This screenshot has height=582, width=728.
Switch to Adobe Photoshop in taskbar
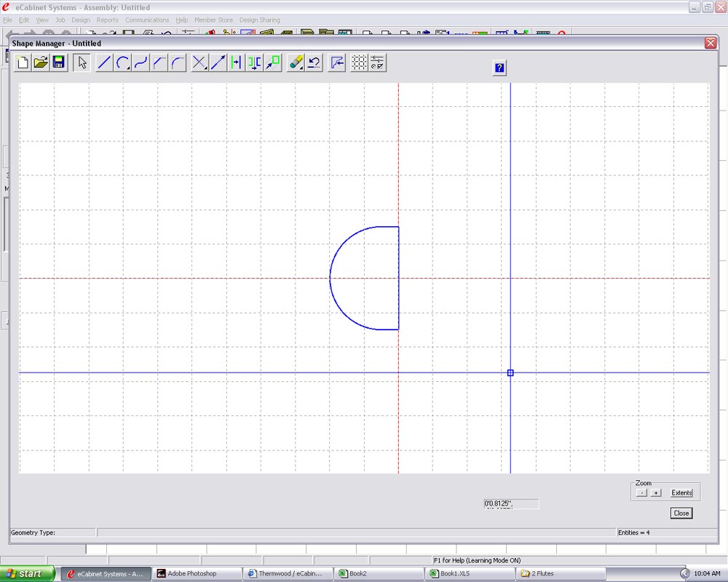(197, 574)
